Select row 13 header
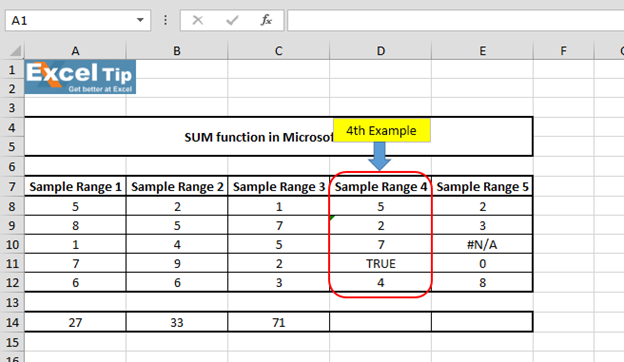This screenshot has width=624, height=362. (x=12, y=302)
